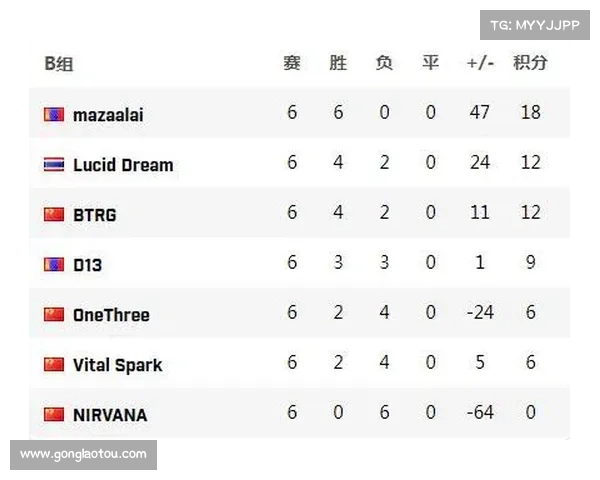Click the B组 group header
The height and width of the screenshot is (480, 600).
[x=59, y=64]
